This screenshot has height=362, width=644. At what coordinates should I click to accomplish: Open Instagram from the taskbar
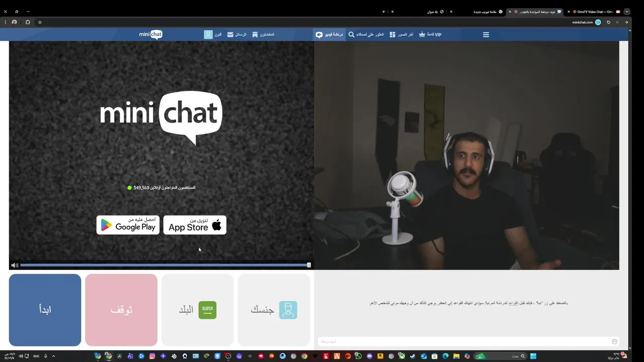pyautogui.click(x=152, y=356)
